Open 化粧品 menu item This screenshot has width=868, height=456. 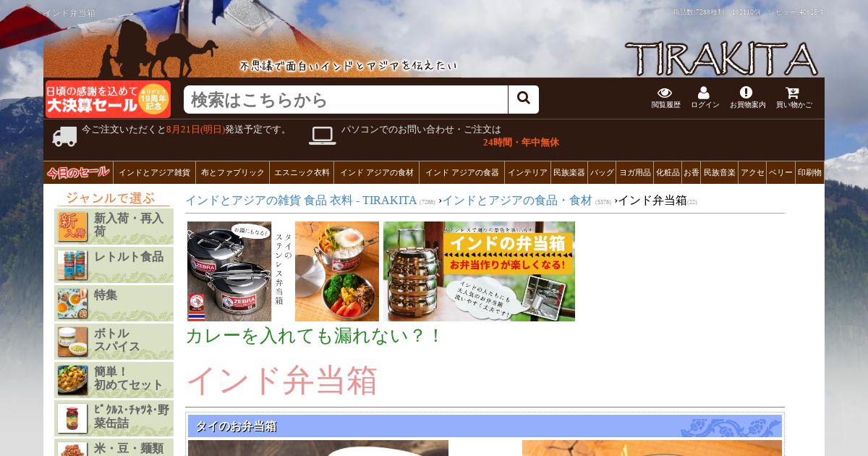point(668,172)
